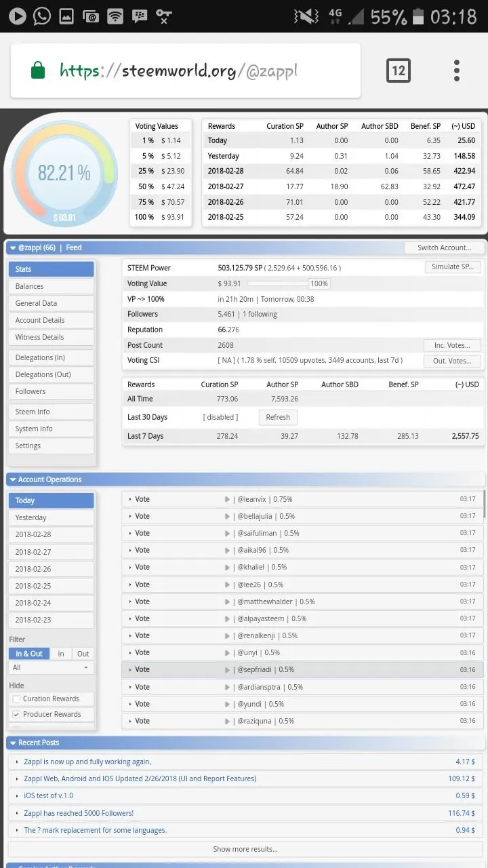Screen dimensions: 488x868
Task: Open the Witness Details sidebar tab
Action: 51,337
